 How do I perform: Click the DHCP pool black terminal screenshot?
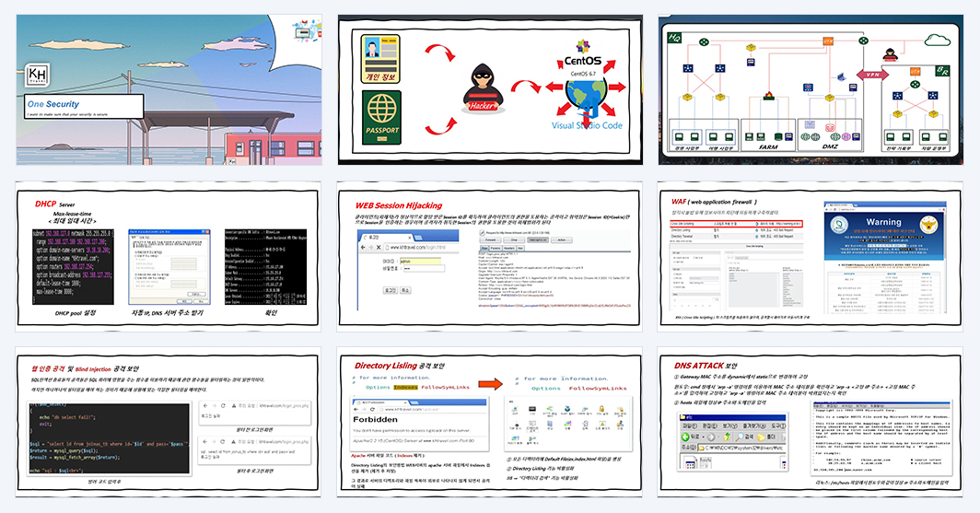[x=73, y=267]
